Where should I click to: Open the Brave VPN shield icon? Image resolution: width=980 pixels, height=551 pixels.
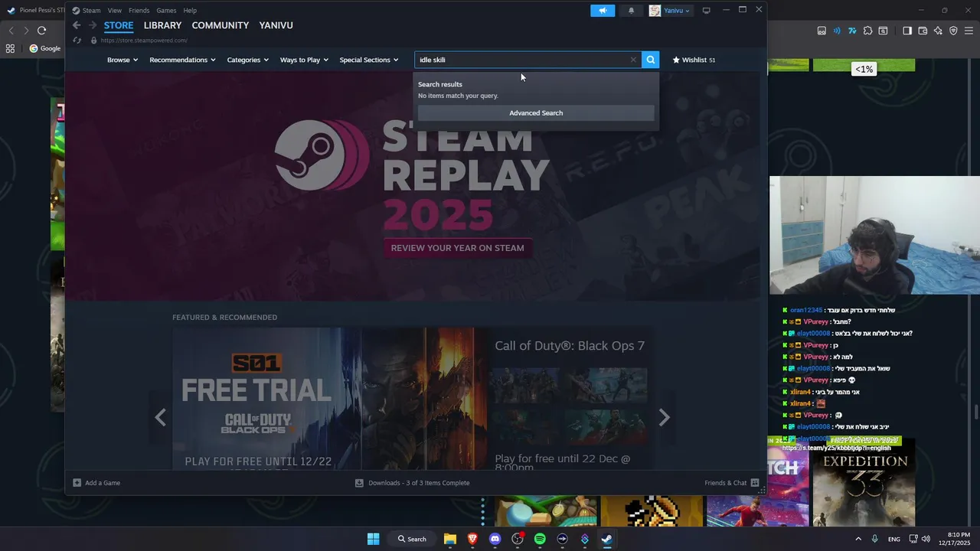(x=953, y=31)
